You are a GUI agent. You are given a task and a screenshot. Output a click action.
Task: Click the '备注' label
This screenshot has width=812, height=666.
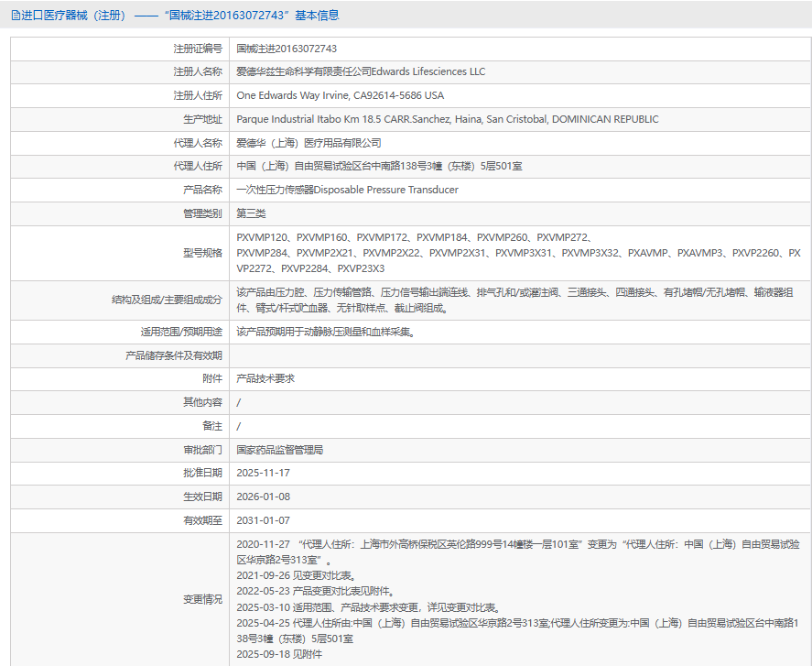212,426
